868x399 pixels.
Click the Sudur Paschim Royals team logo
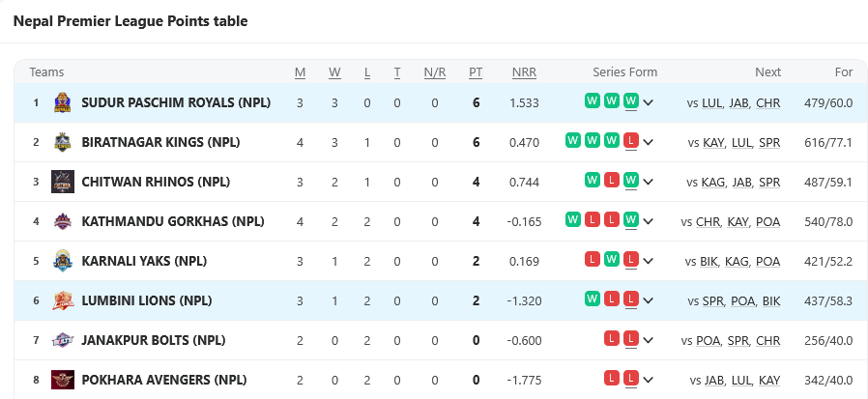(63, 102)
